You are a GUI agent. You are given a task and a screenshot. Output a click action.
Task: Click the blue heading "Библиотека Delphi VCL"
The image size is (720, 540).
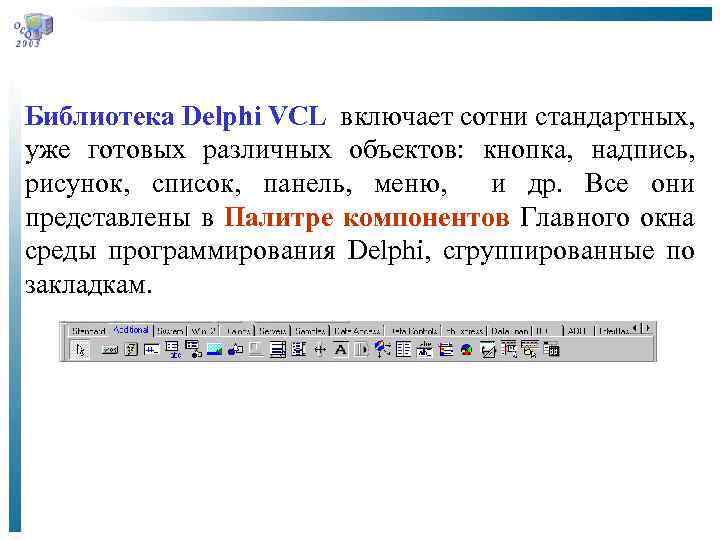[175, 116]
